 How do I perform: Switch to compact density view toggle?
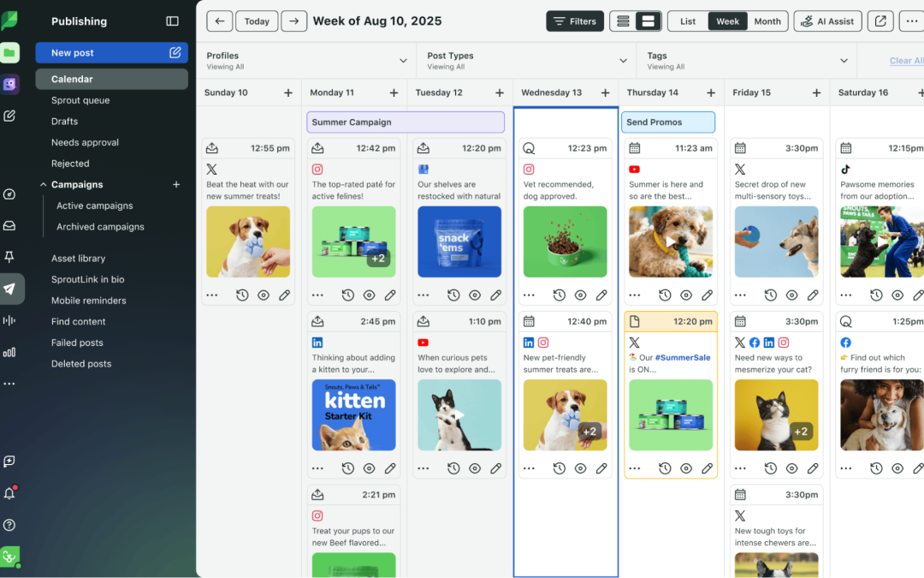623,21
